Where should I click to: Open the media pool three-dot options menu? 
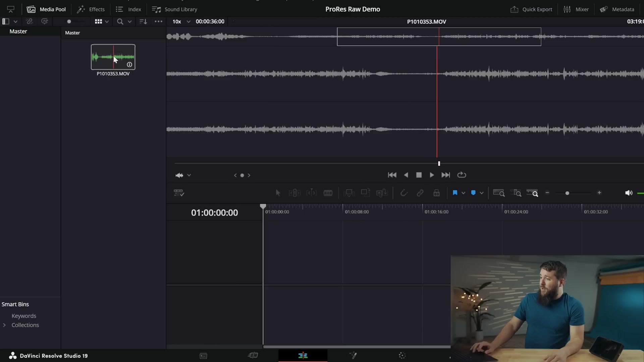coord(158,21)
